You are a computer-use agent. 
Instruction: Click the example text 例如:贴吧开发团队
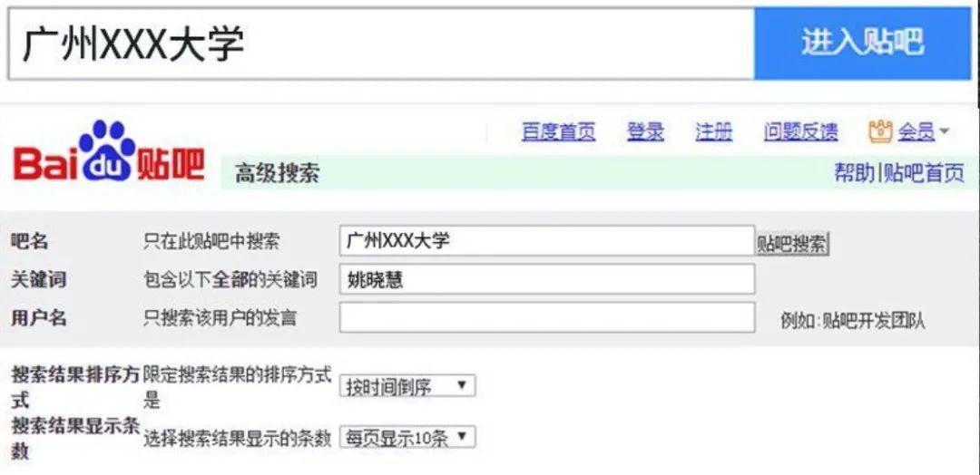(853, 321)
